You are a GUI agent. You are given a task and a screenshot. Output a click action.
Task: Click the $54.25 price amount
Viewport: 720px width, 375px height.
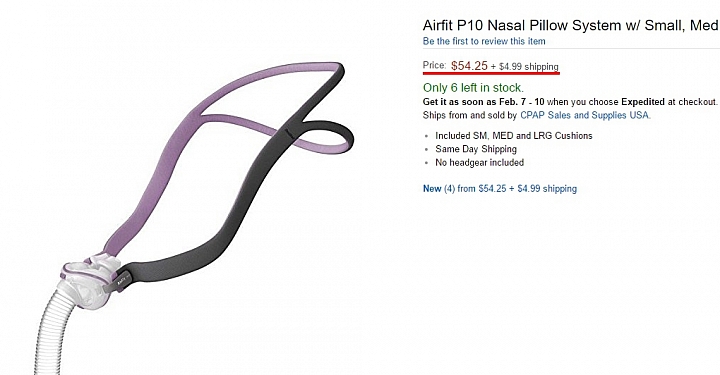[469, 66]
